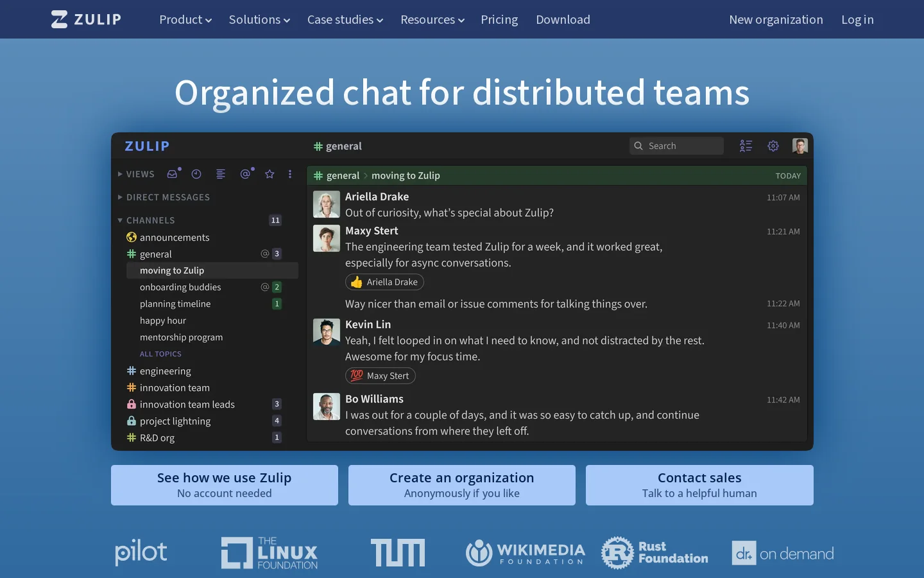Click Kevin Lin's avatar
The width and height of the screenshot is (924, 578).
pos(327,333)
